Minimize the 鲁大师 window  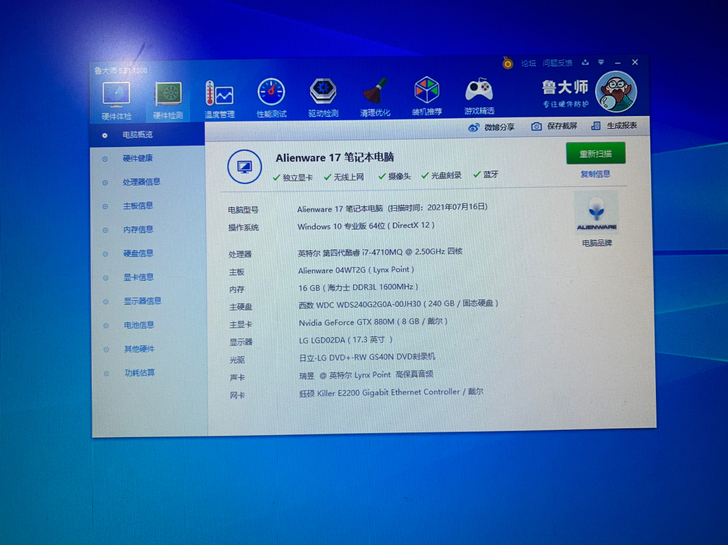(x=618, y=62)
